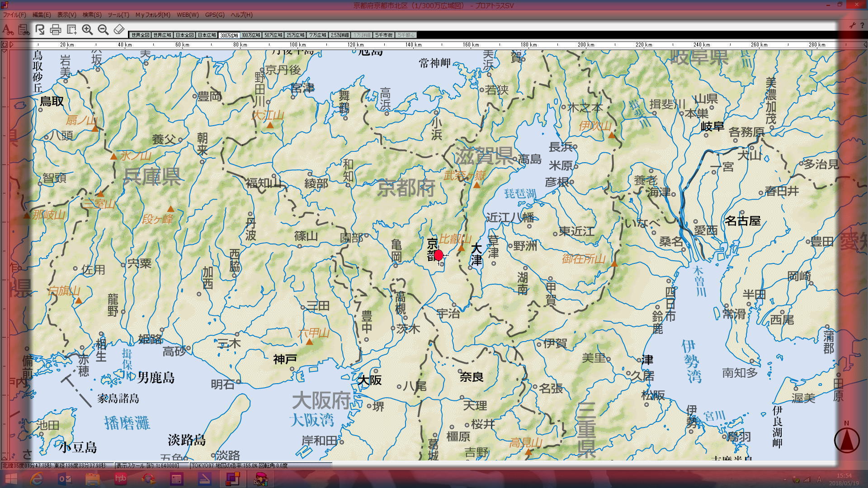Screen dimensions: 868x488
Task: Select the 日本全図 scale tab
Action: (184, 35)
